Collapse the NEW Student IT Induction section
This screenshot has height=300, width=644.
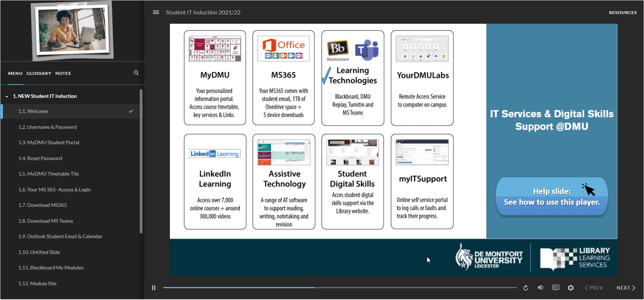pyautogui.click(x=7, y=96)
